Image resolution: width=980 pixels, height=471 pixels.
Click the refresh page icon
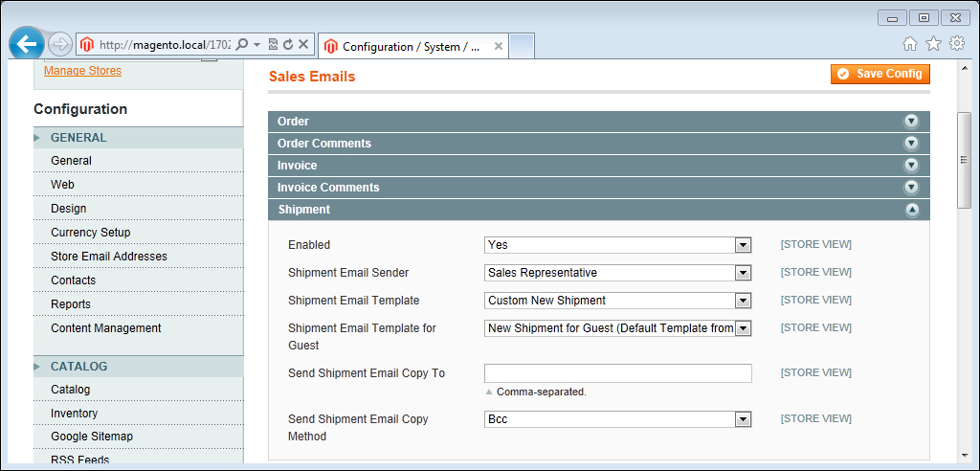point(288,44)
